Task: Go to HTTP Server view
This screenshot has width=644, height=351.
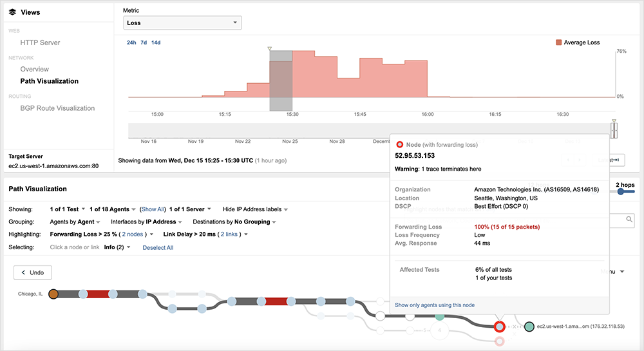Action: [x=40, y=43]
